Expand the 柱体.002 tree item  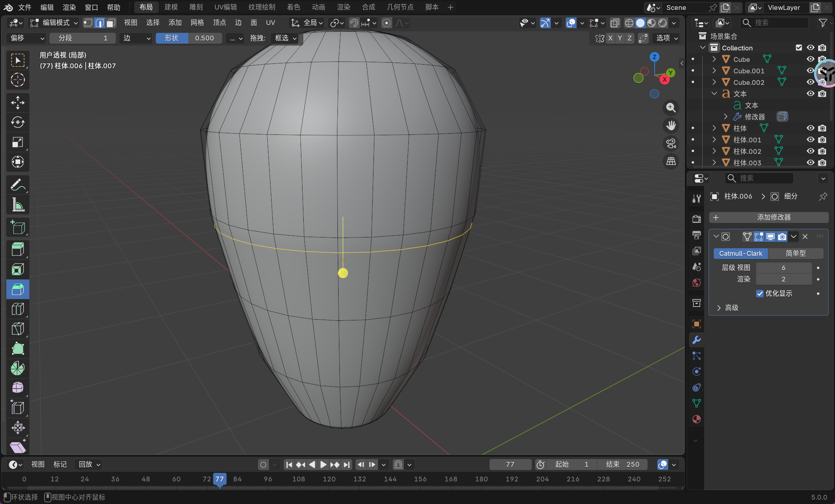tap(714, 151)
